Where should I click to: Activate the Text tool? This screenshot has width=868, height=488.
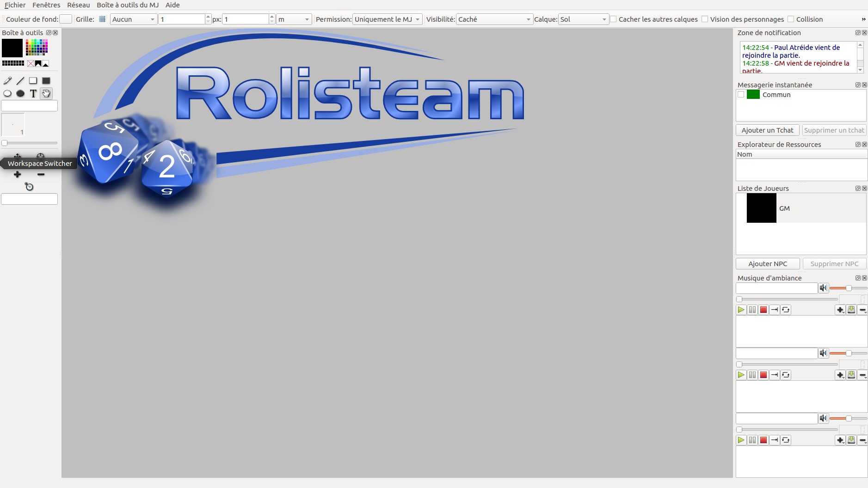click(x=33, y=93)
